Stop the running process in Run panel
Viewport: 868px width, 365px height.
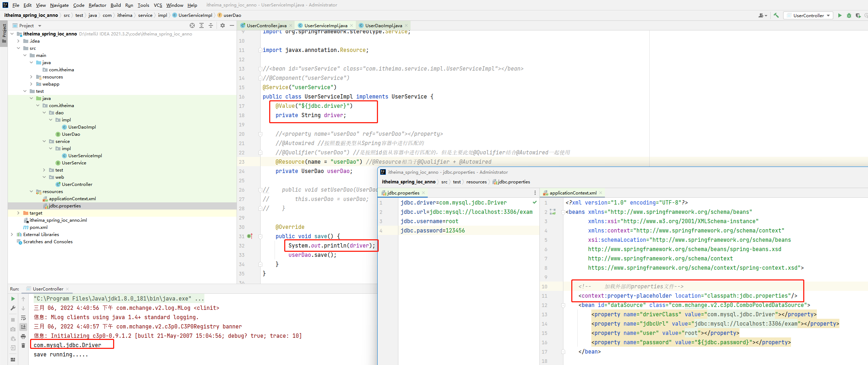pos(13,320)
